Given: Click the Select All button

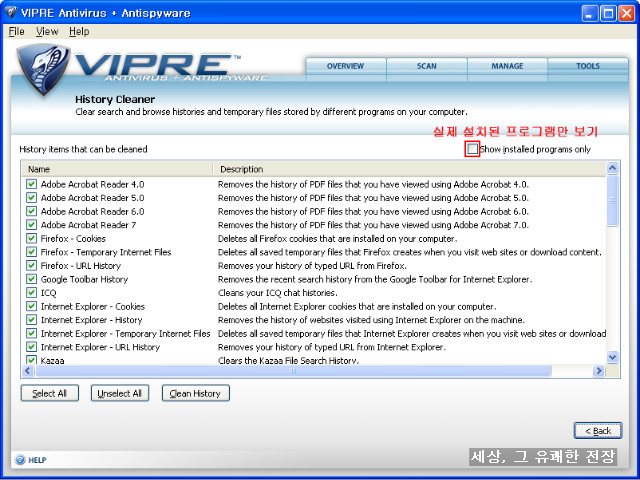Looking at the screenshot, I should (x=49, y=393).
